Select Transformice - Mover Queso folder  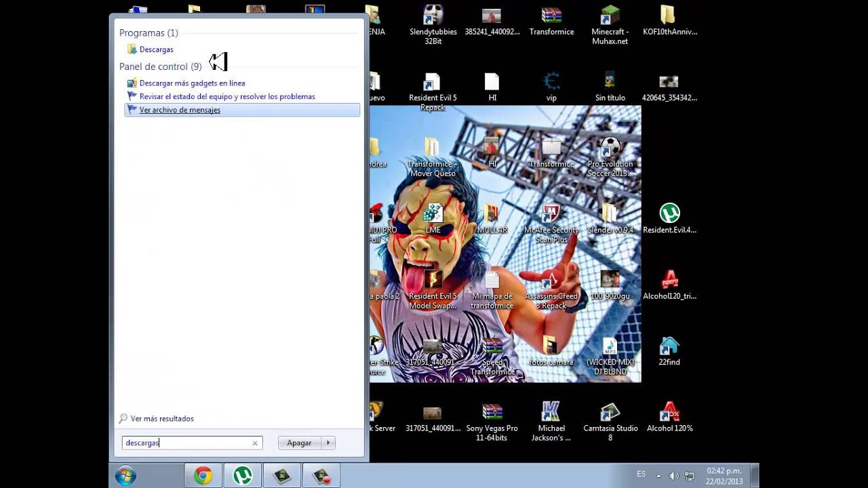click(x=433, y=157)
